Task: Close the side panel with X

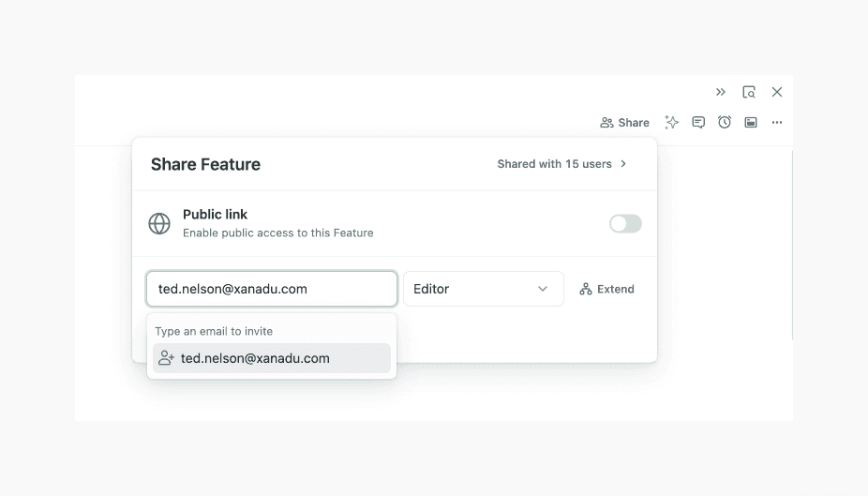Action: pos(777,92)
